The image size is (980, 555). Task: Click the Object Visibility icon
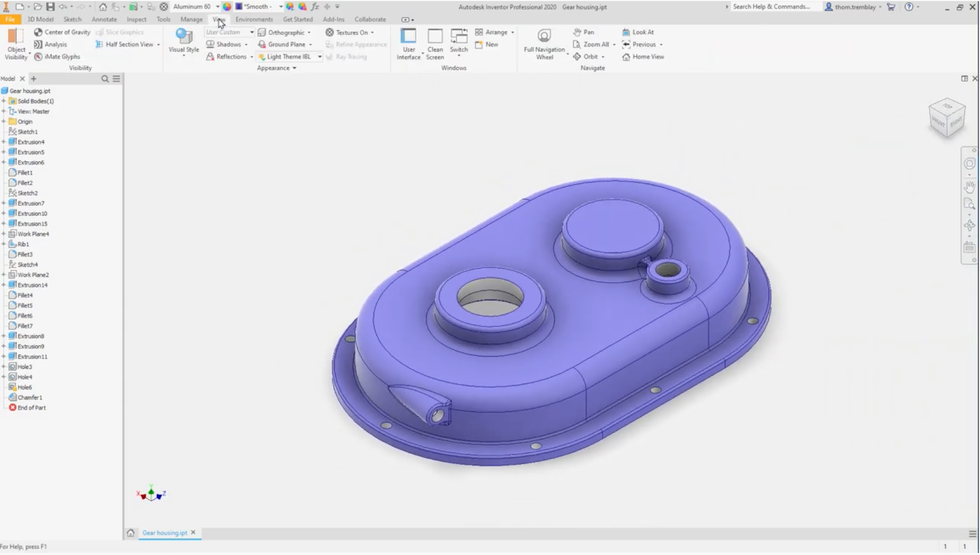click(15, 44)
